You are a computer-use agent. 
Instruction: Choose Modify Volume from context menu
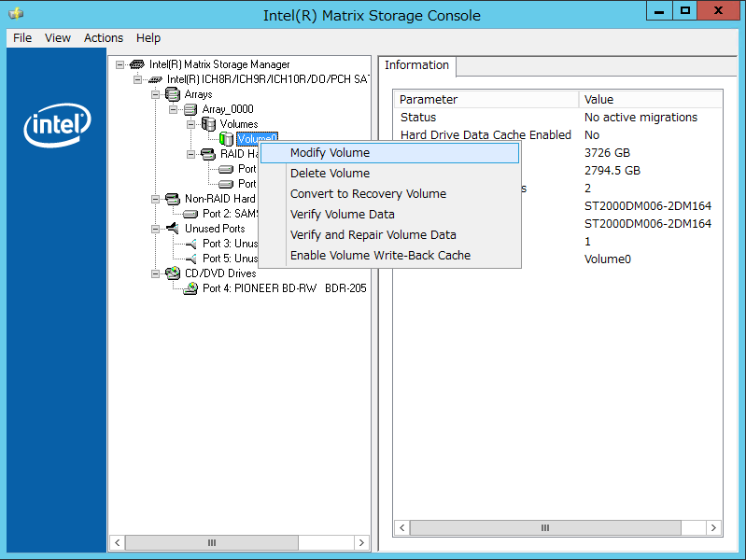pyautogui.click(x=330, y=153)
